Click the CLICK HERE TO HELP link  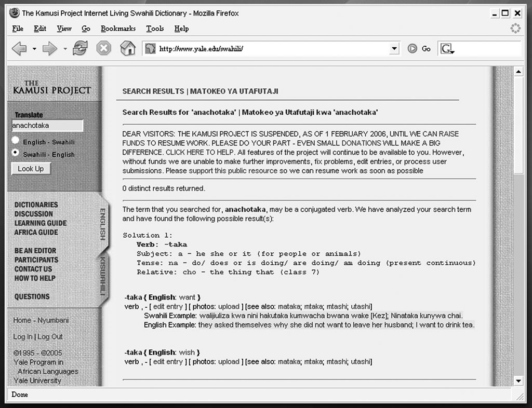click(x=200, y=152)
